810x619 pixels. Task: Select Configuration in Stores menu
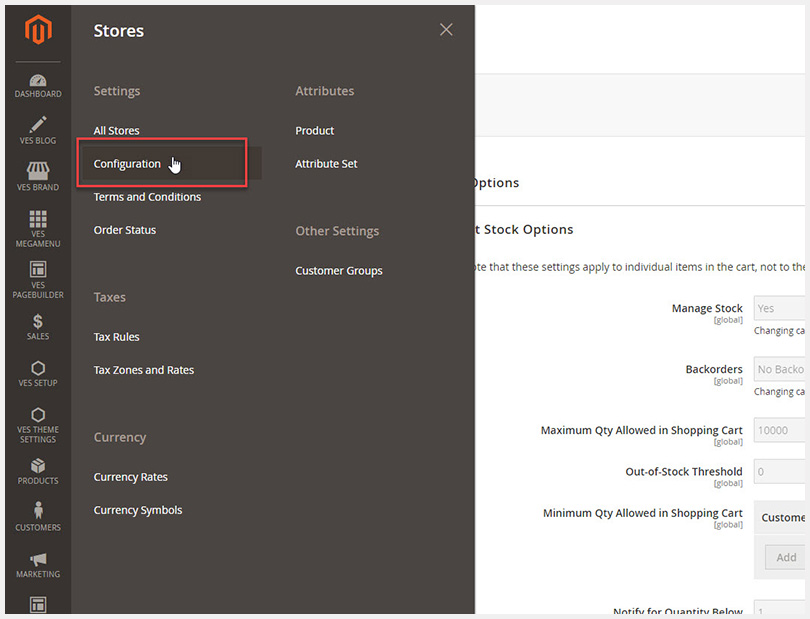coord(127,164)
